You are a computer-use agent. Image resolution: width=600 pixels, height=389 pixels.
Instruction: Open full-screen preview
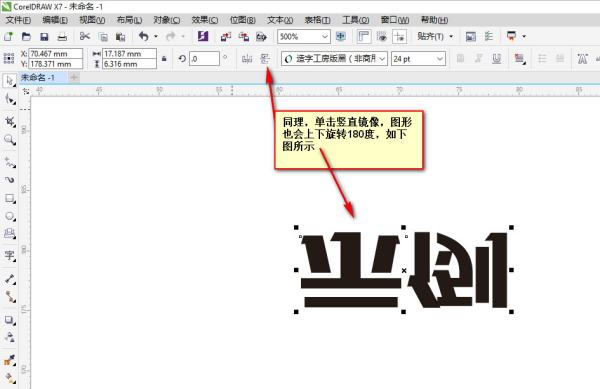[x=341, y=37]
